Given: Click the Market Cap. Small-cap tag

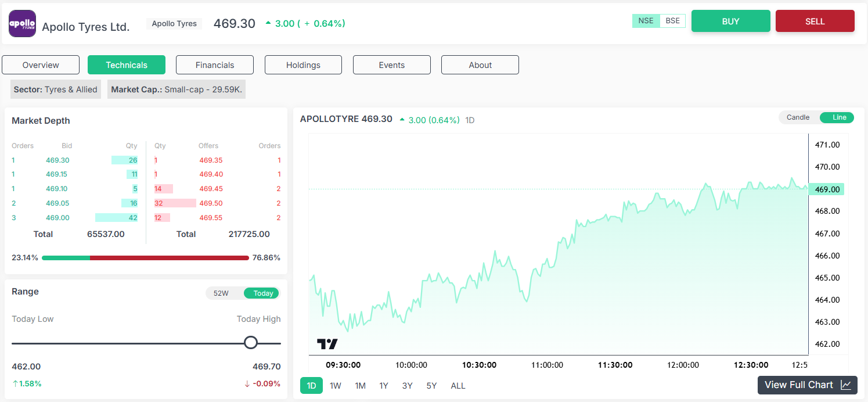Looking at the screenshot, I should coord(177,89).
